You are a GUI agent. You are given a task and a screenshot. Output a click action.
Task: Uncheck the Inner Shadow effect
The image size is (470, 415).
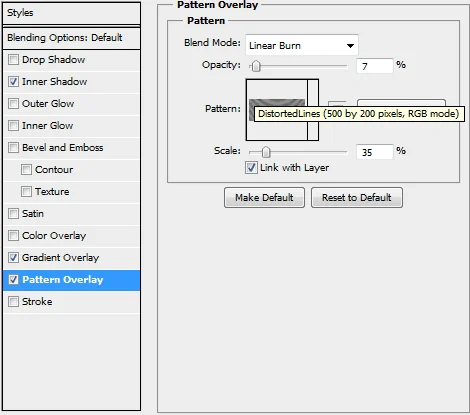13,82
